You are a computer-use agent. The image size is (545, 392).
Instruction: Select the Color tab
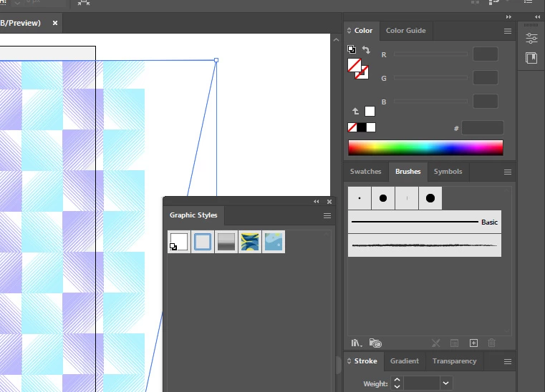pyautogui.click(x=363, y=31)
